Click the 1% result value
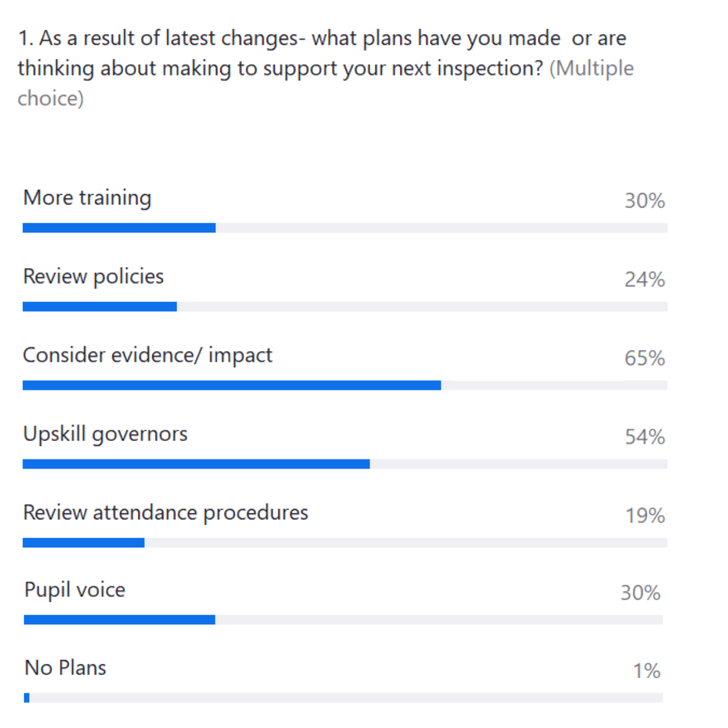 pos(647,672)
